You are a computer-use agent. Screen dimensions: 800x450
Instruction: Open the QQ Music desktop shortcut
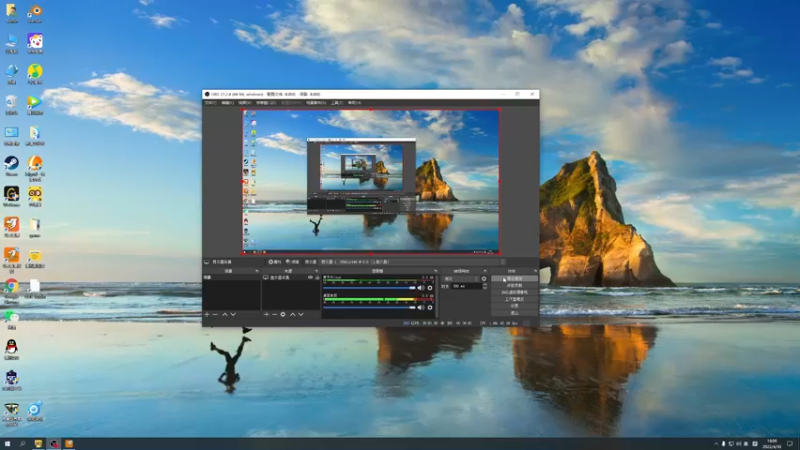pos(35,75)
